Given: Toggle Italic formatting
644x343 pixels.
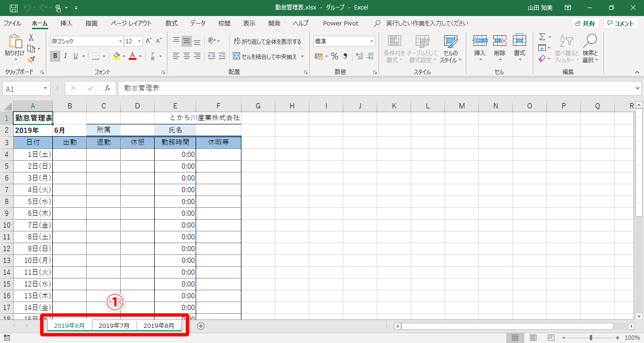Looking at the screenshot, I should [65, 56].
